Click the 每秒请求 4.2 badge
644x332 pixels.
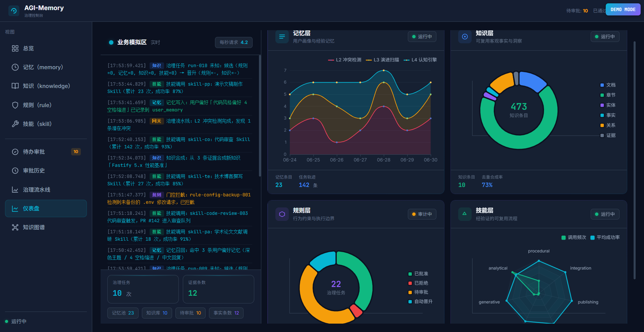click(x=234, y=42)
